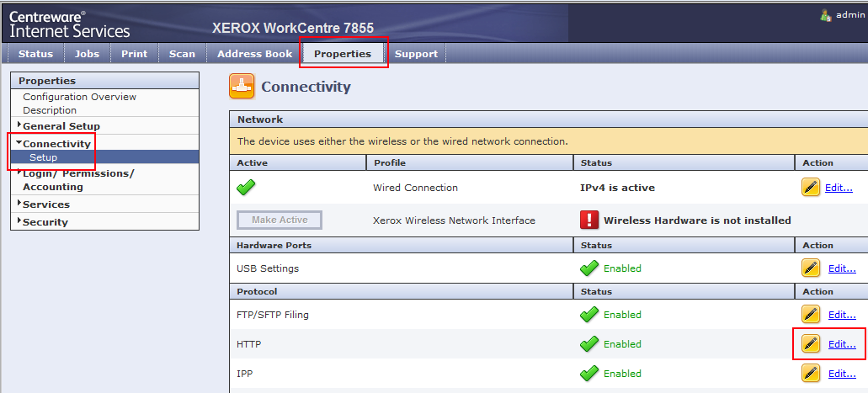Click the Services sidebar label

pos(46,204)
